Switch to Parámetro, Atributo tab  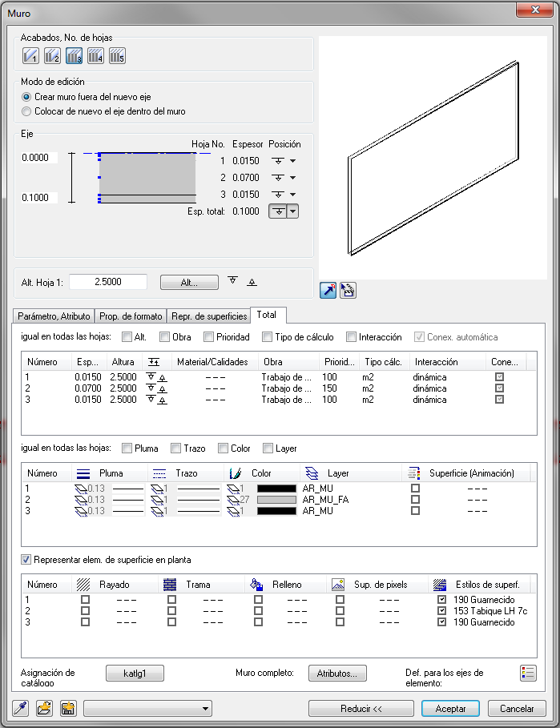pyautogui.click(x=54, y=316)
